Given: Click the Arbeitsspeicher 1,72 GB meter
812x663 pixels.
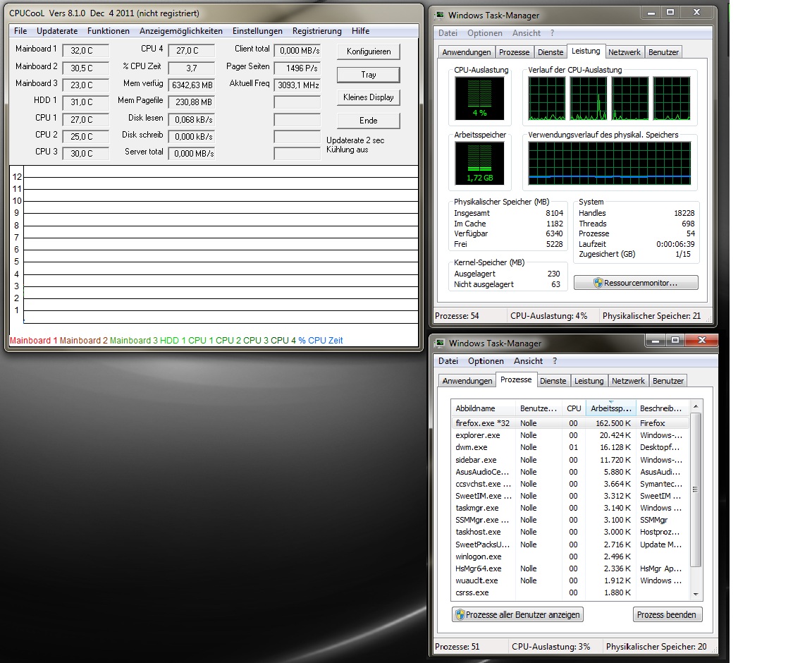Looking at the screenshot, I should pos(479,164).
